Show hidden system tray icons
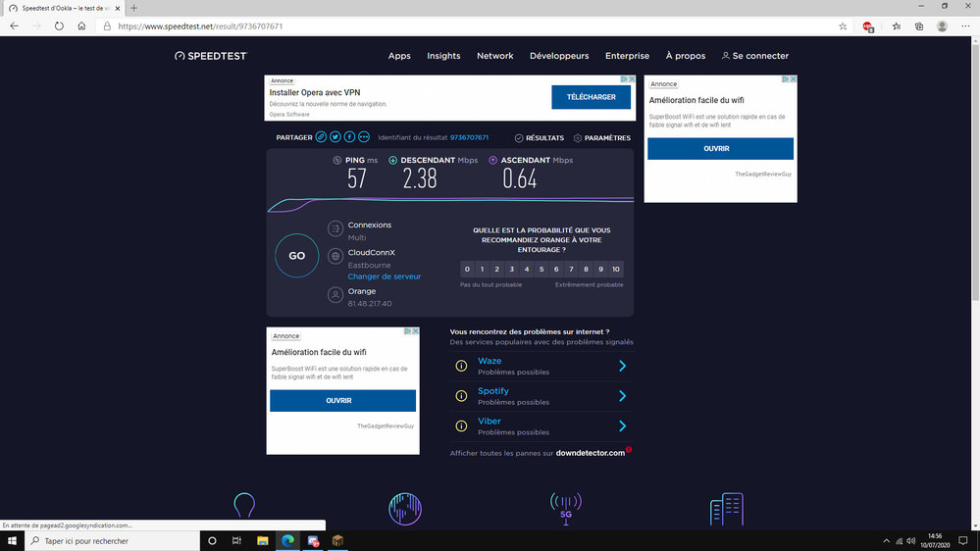The width and height of the screenshot is (980, 551). click(886, 541)
